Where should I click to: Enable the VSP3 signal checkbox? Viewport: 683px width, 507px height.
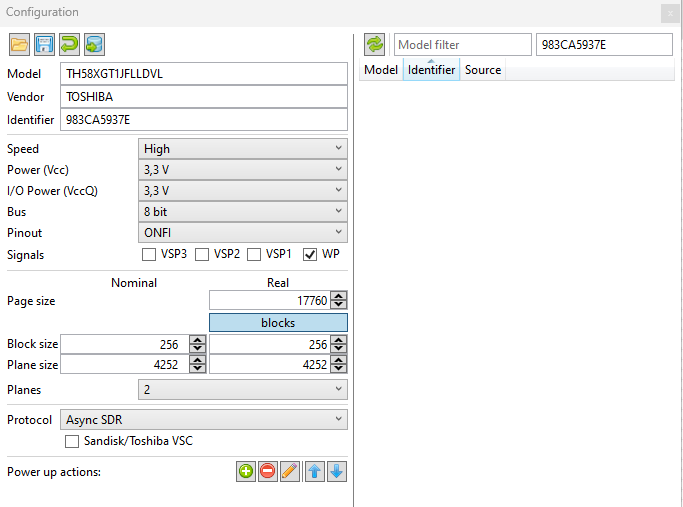click(149, 254)
